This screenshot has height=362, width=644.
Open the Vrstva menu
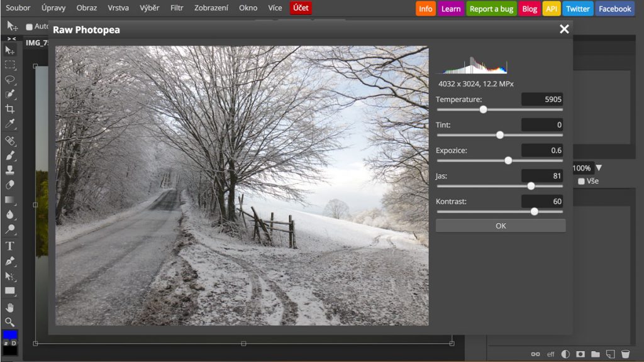(x=118, y=8)
